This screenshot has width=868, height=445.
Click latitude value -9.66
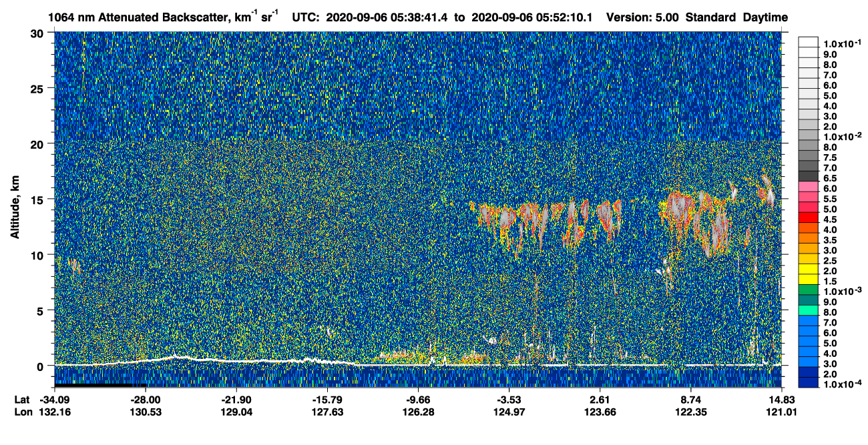(x=418, y=399)
